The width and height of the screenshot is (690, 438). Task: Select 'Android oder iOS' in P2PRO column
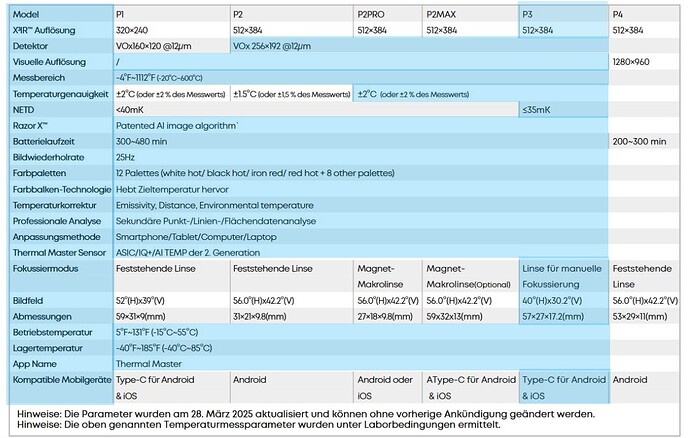click(x=385, y=388)
